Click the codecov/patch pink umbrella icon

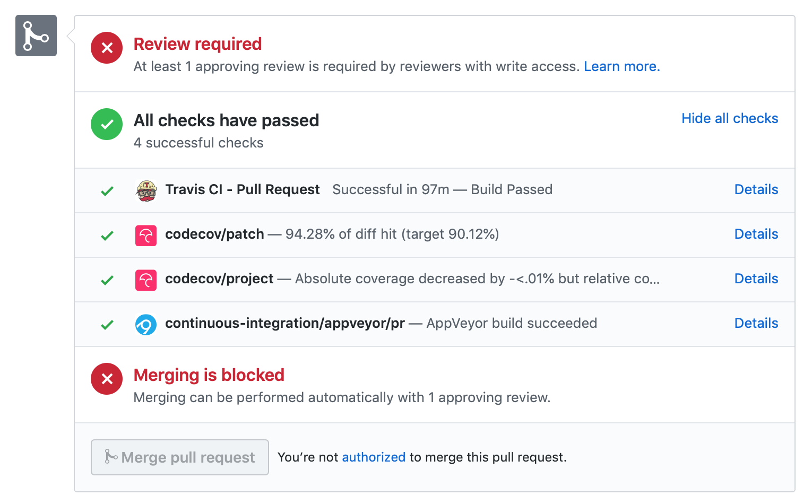click(146, 235)
